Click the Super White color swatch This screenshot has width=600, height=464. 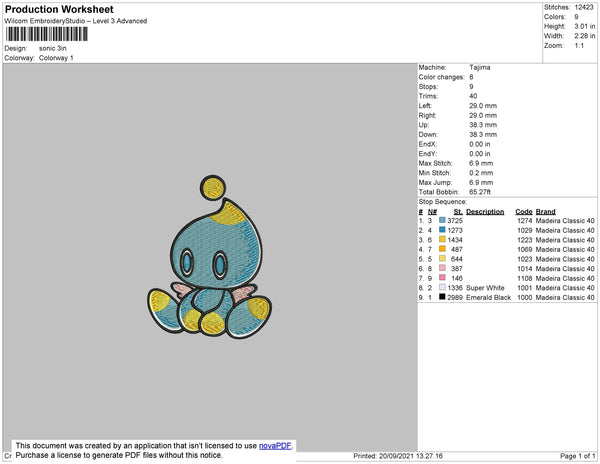tap(442, 287)
